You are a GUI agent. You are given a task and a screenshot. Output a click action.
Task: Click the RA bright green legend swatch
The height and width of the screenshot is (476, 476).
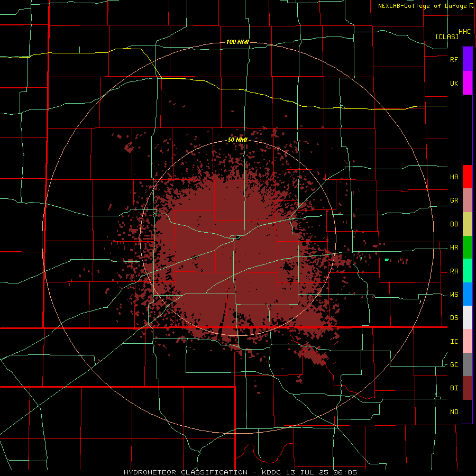[x=467, y=271]
